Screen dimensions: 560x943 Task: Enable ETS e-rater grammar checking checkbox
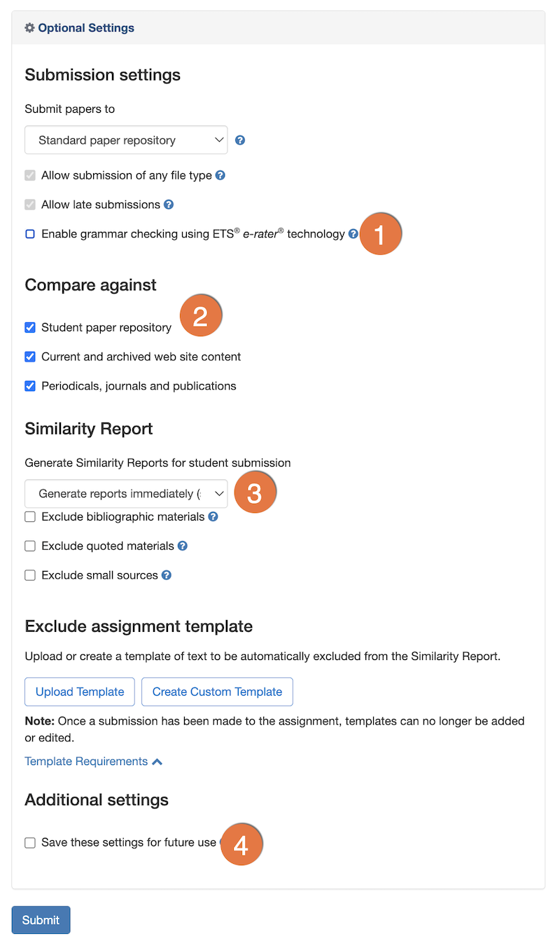tap(30, 234)
